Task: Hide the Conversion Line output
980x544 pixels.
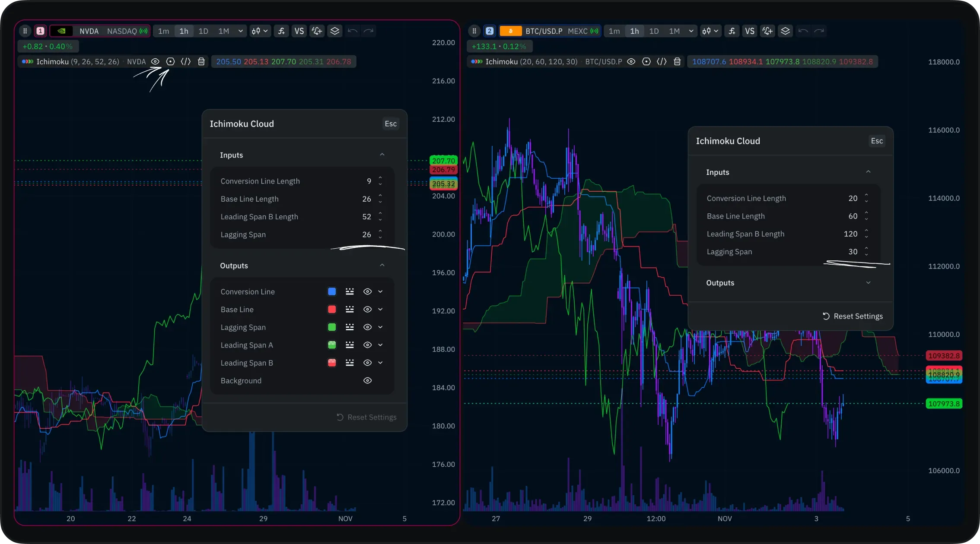Action: point(367,292)
